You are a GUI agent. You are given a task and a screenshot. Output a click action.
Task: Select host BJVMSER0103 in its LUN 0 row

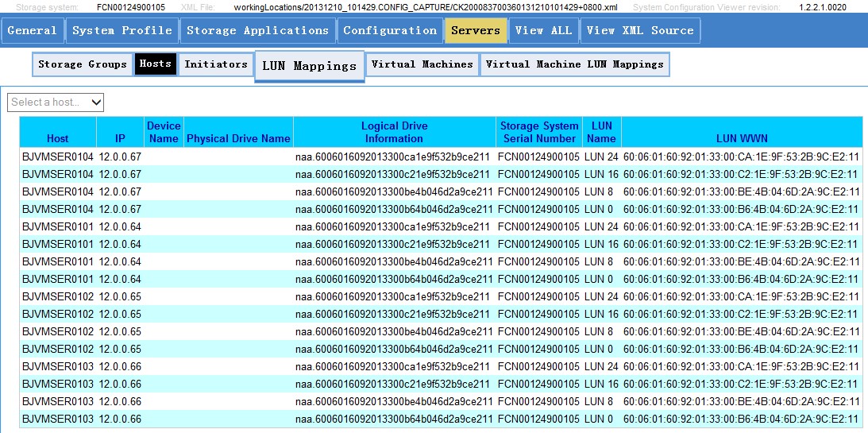pyautogui.click(x=58, y=419)
